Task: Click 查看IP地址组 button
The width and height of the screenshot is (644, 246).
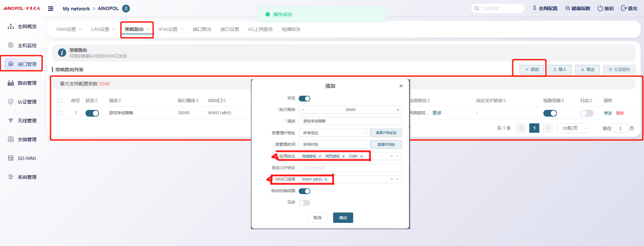Action: 386,133
